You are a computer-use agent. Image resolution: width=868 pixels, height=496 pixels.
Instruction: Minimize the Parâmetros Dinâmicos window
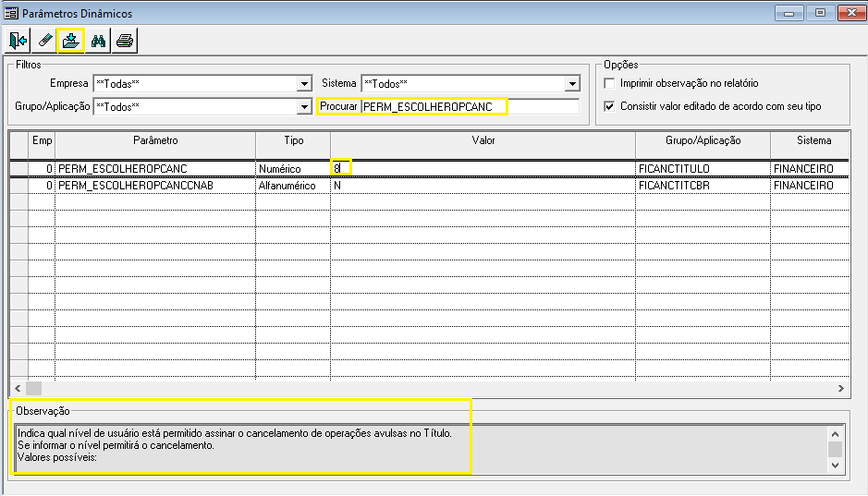click(x=789, y=13)
